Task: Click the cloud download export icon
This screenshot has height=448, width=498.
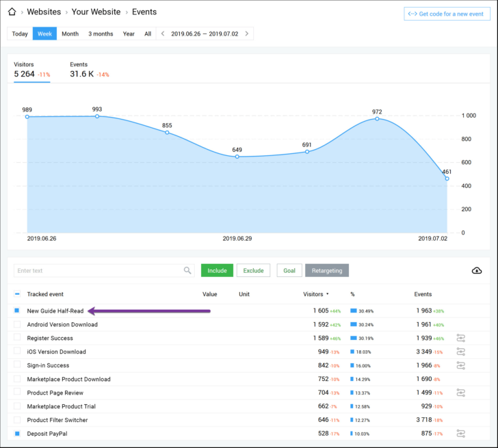Action: 477,271
